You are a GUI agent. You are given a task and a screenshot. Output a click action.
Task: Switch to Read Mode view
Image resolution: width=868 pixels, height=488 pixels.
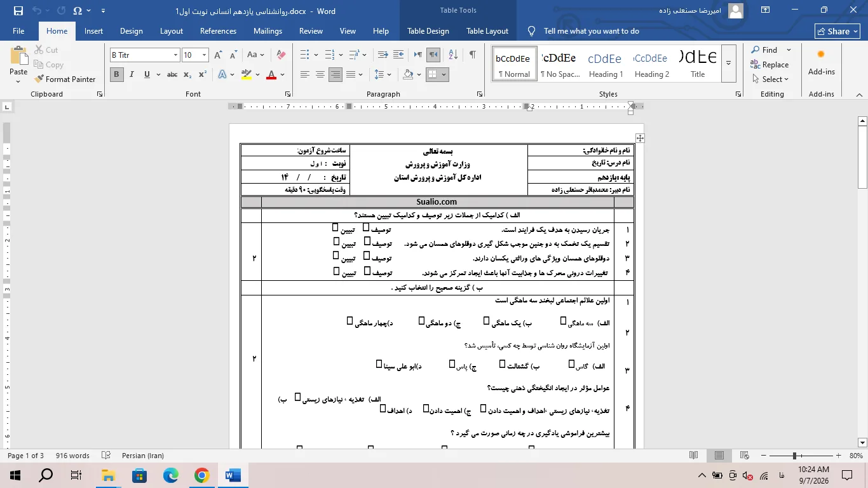tap(694, 456)
